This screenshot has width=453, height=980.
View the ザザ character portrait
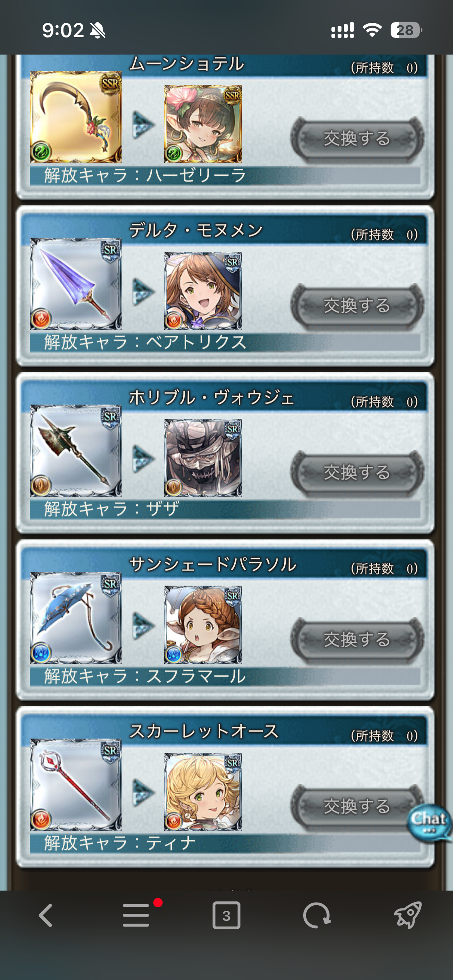(x=203, y=458)
